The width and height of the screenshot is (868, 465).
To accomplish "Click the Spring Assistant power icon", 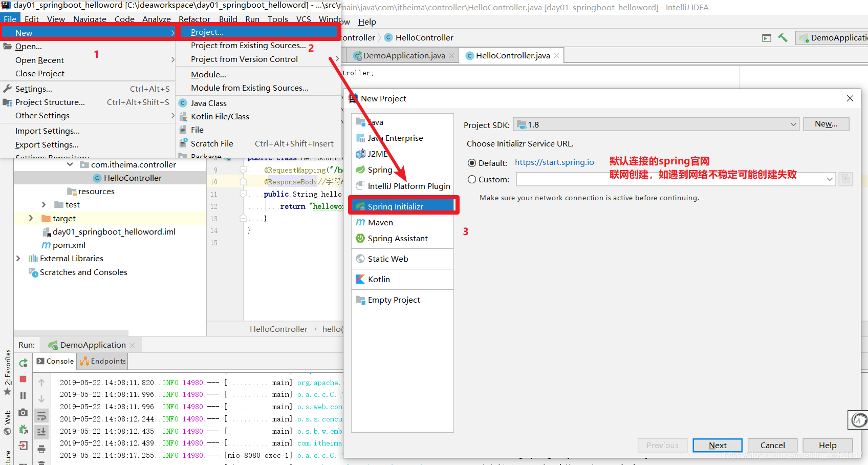I will [360, 238].
